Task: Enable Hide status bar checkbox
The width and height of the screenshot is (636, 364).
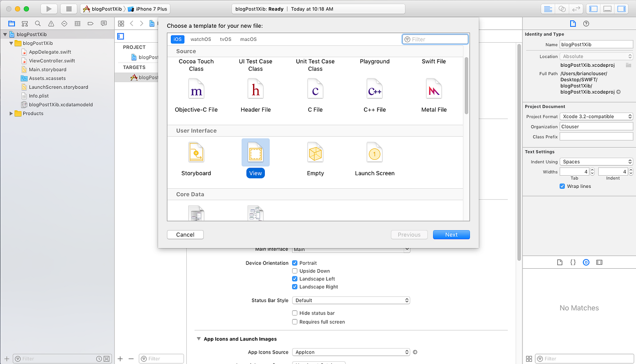Action: click(295, 313)
